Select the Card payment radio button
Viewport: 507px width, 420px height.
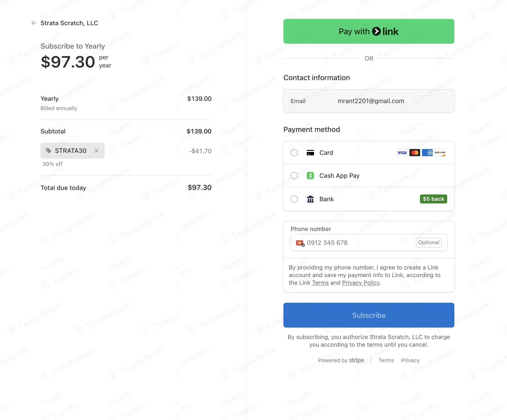[x=294, y=153]
